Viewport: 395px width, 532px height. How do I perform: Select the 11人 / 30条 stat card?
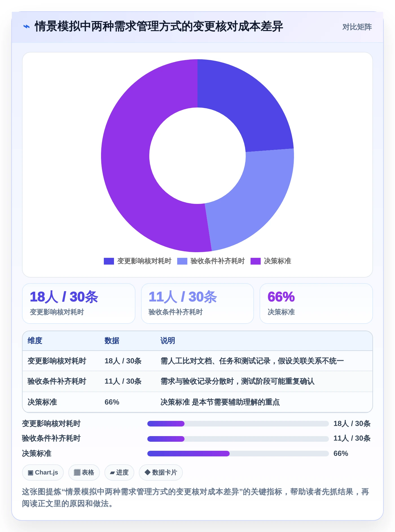197,304
